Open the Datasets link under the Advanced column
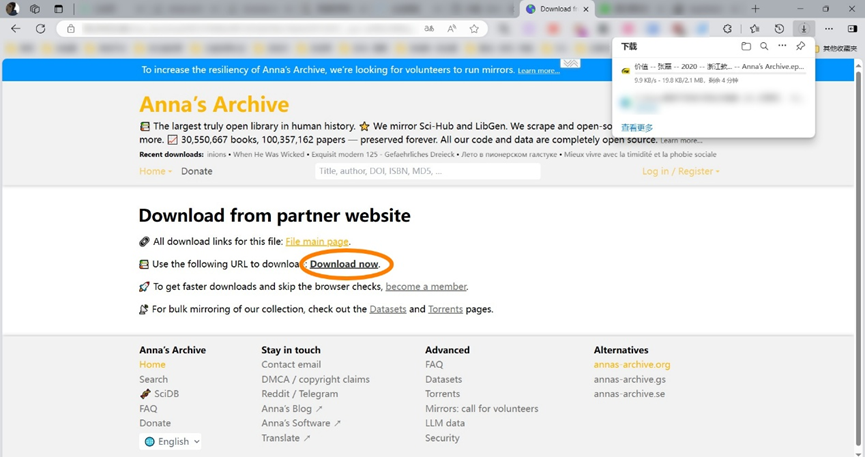The height and width of the screenshot is (457, 865). (x=444, y=379)
